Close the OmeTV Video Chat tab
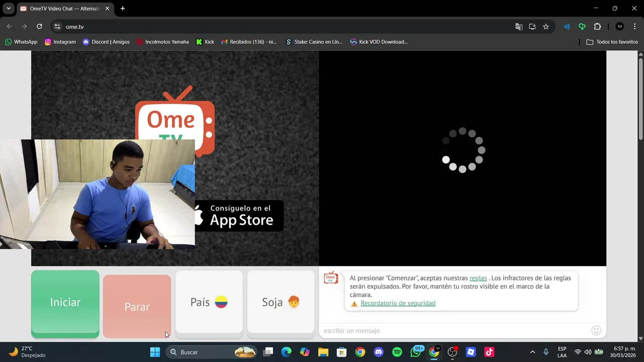 click(107, 9)
